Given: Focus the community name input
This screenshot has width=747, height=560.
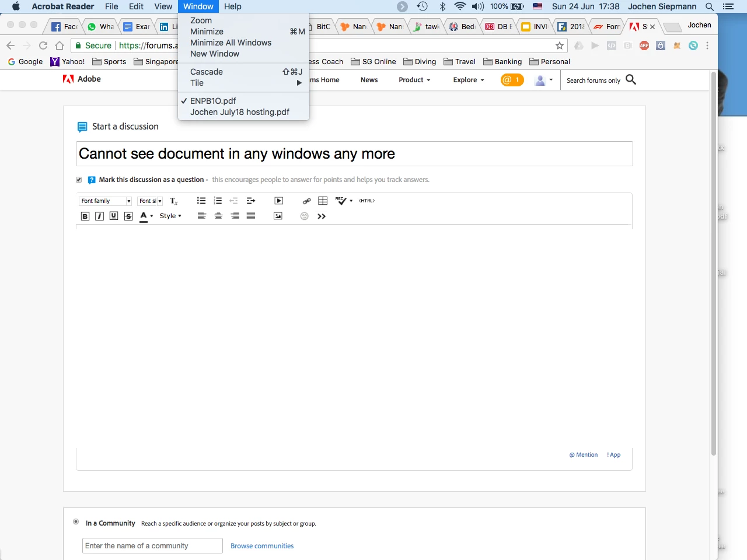Looking at the screenshot, I should [152, 546].
